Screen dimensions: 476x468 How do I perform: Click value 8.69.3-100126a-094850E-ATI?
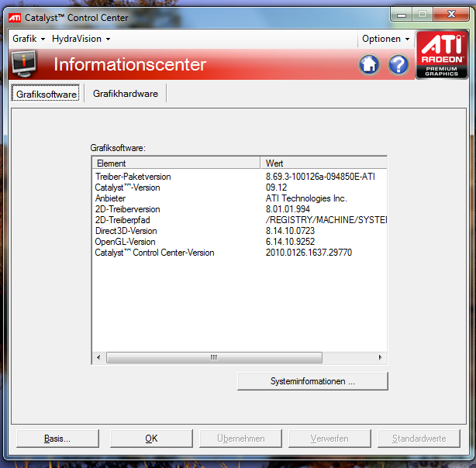point(320,177)
